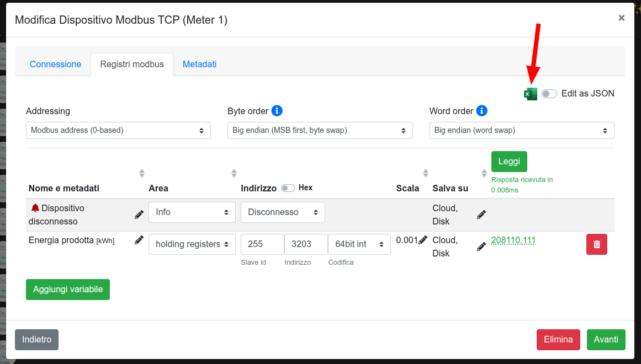Viewport: 641px width, 364px height.
Task: Open the 64bit int encoding dropdown
Action: click(x=359, y=244)
